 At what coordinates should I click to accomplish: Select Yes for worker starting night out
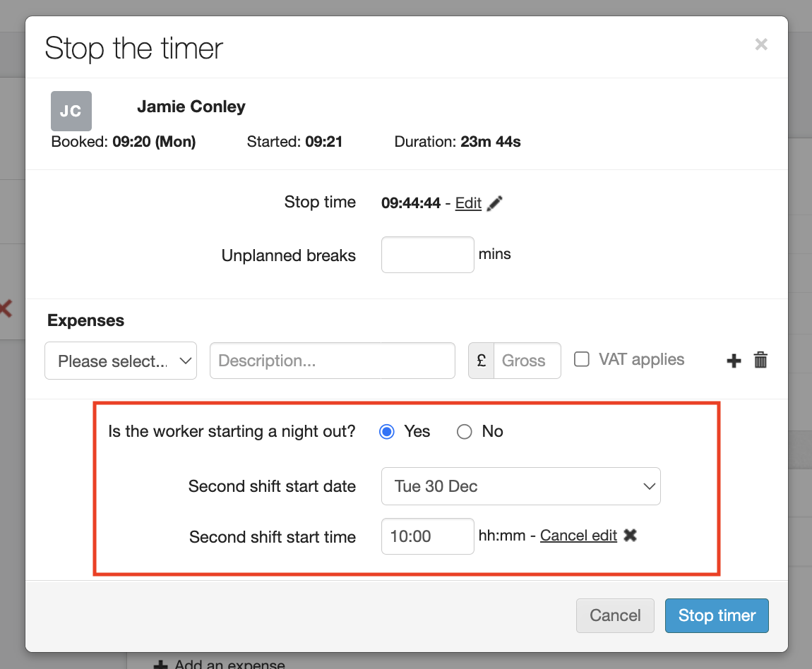(x=387, y=432)
